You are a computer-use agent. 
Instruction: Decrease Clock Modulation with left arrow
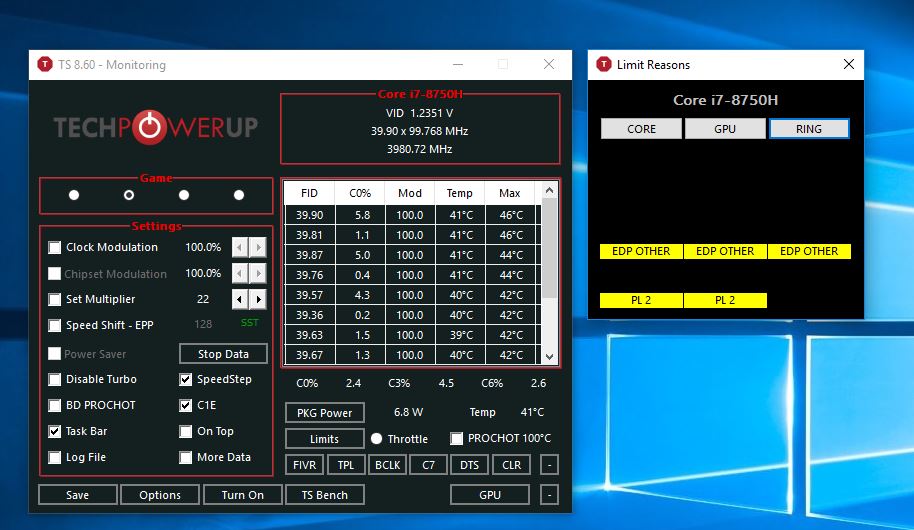(240, 247)
